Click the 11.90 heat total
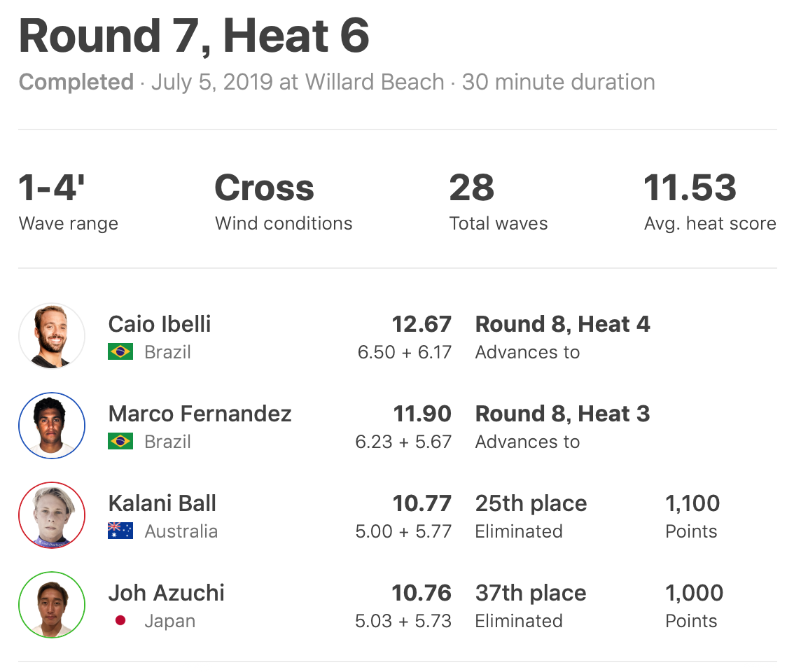Viewport: 801px width, 672px height. click(x=422, y=414)
